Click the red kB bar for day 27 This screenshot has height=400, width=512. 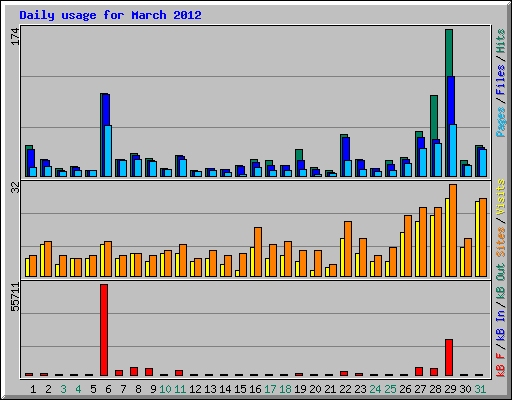coord(419,371)
